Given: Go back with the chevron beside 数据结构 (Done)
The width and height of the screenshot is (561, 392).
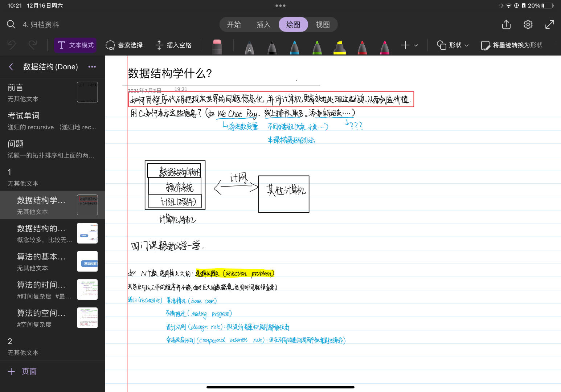Looking at the screenshot, I should pyautogui.click(x=11, y=67).
